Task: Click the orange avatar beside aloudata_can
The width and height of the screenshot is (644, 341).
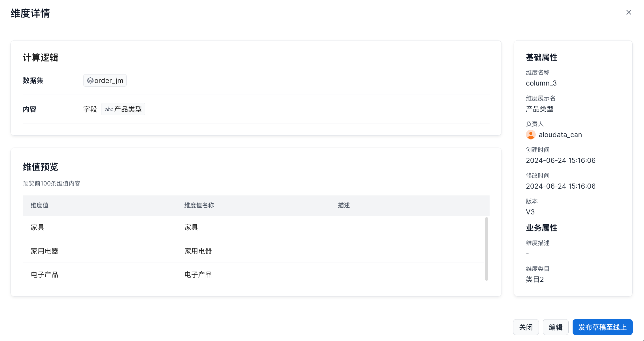Action: coord(531,135)
